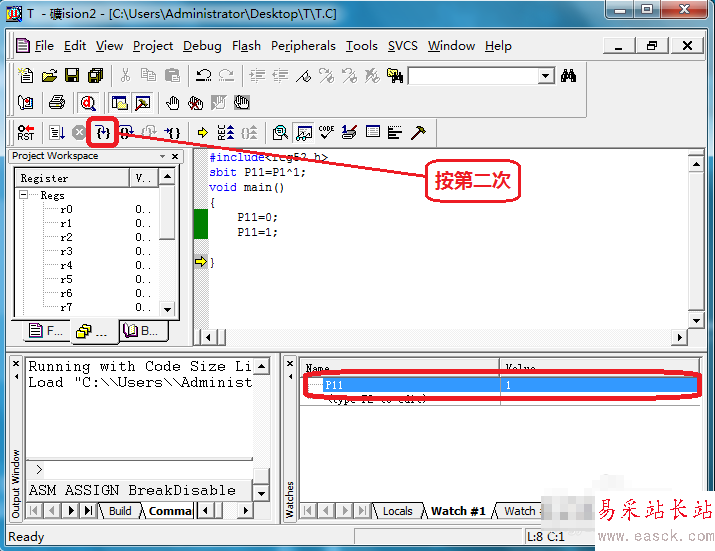
Task: Create a new file with the New icon
Action: [x=26, y=75]
